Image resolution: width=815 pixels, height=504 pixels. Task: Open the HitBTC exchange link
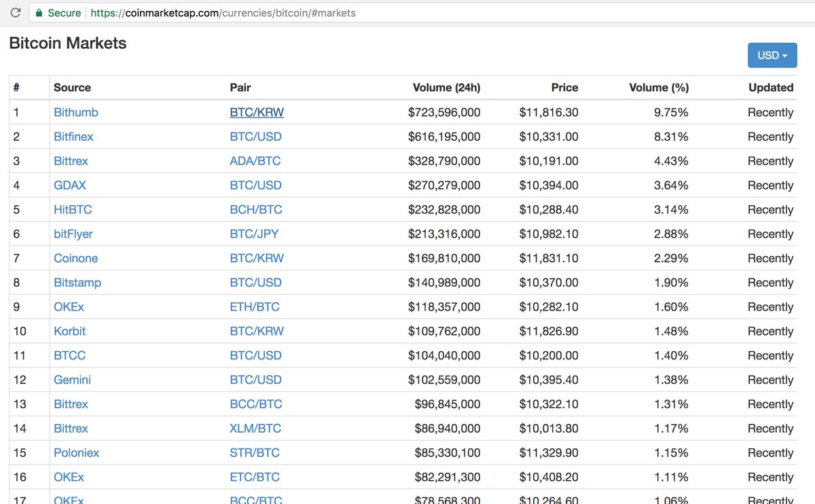click(73, 210)
